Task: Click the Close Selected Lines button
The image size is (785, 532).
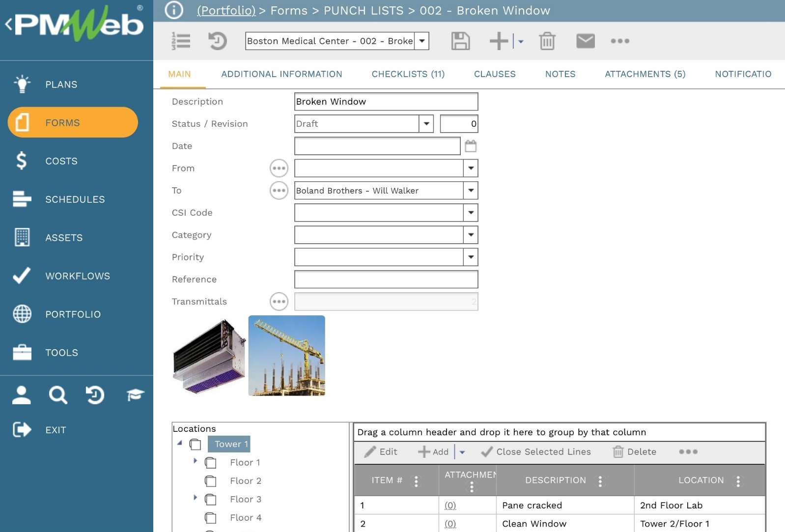Action: [x=536, y=452]
